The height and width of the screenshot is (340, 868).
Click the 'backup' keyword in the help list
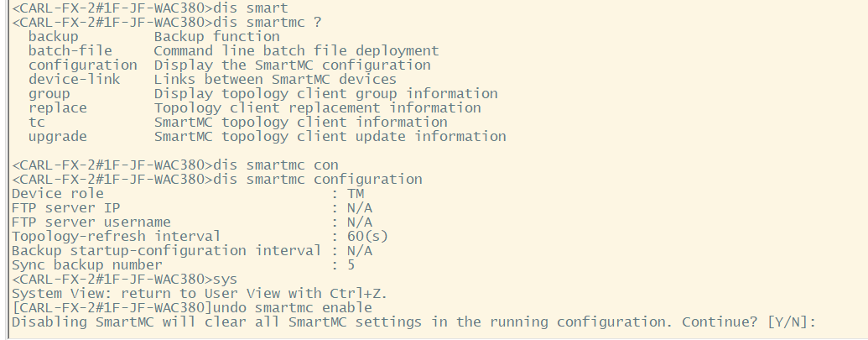53,36
